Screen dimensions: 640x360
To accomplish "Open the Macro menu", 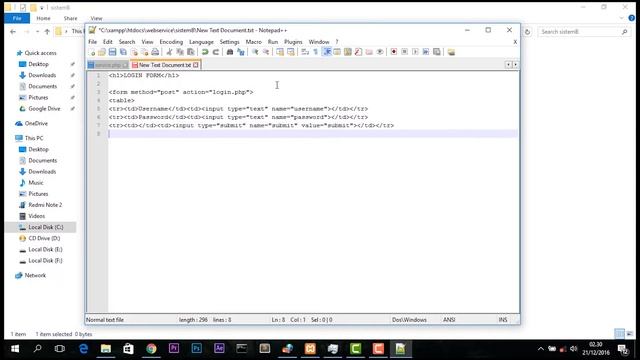I will click(253, 42).
